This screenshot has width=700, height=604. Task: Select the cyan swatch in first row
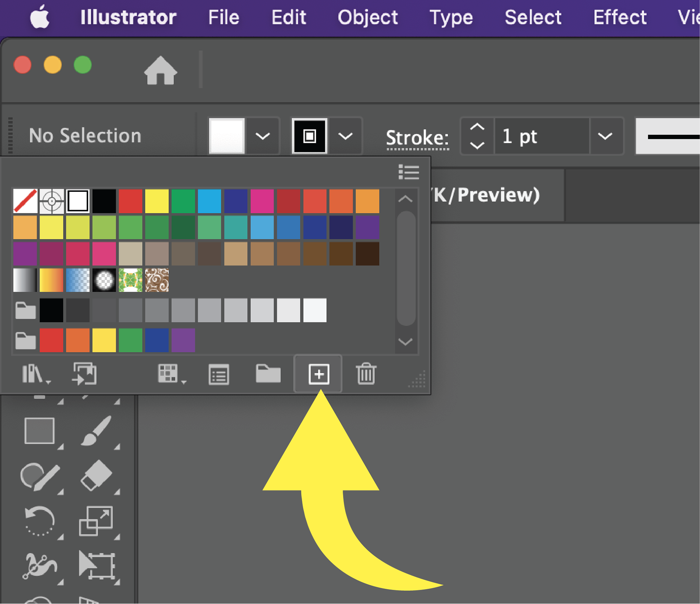click(209, 201)
